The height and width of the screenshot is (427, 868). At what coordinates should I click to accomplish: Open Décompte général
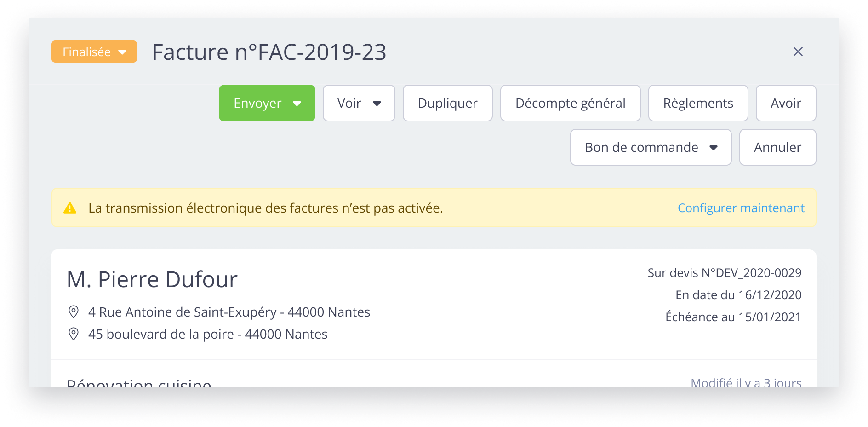[570, 103]
